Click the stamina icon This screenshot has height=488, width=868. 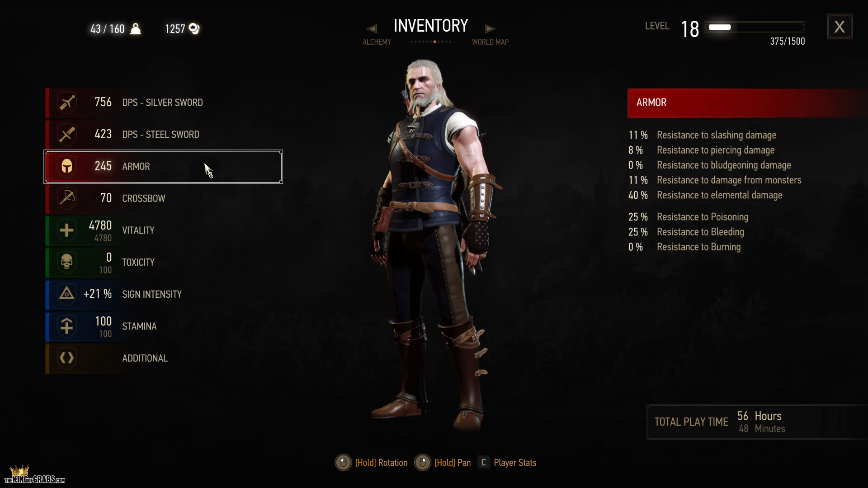[x=67, y=326]
